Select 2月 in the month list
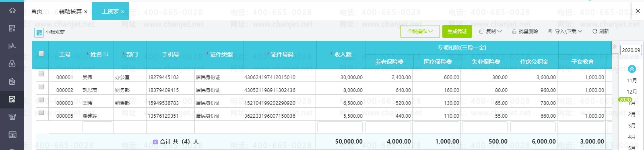Viewport: 644px width, 150px height. 632,114
